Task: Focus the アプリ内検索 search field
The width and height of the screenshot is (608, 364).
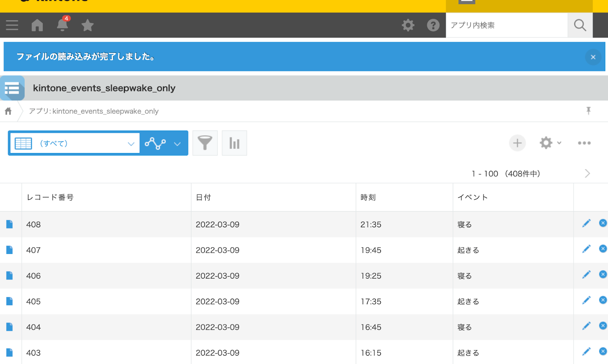Action: click(507, 25)
